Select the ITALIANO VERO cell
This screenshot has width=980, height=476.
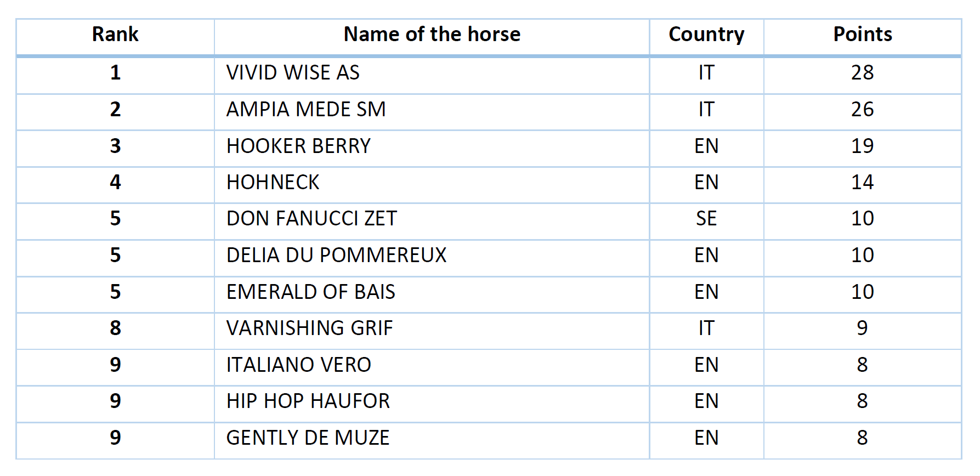click(x=298, y=365)
